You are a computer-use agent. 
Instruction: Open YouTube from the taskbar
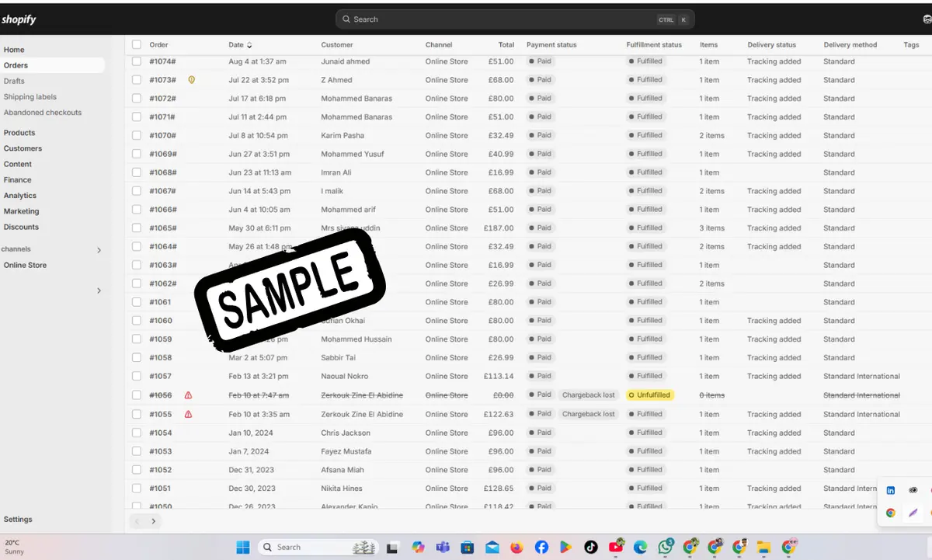click(617, 547)
